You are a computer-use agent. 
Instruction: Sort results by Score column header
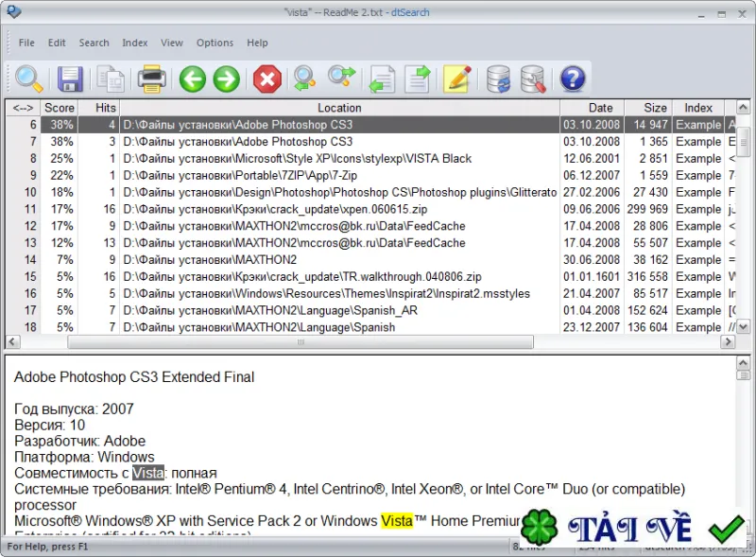point(60,108)
